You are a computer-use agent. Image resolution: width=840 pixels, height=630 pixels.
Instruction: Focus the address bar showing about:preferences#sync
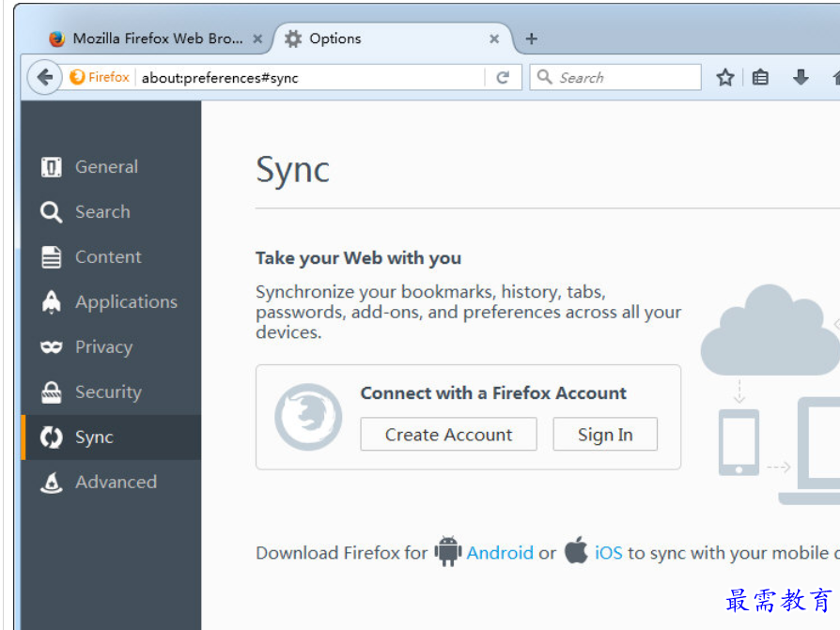pyautogui.click(x=311, y=78)
